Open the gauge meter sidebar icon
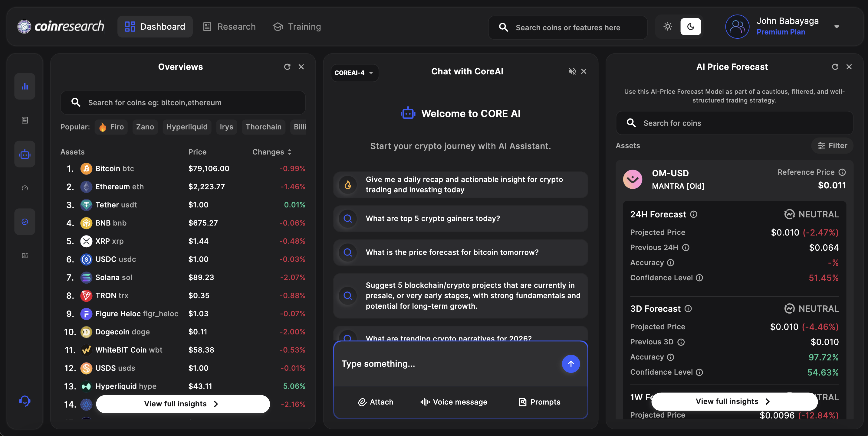This screenshot has width=868, height=436. coord(25,188)
